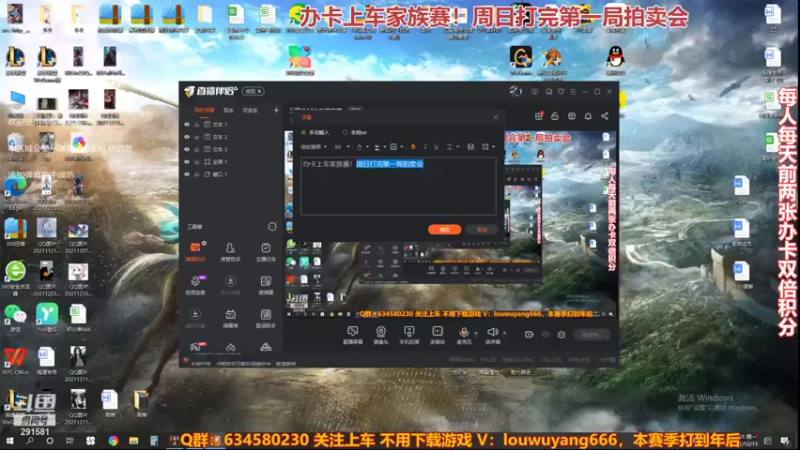Screen dimensions: 800x450
Task: Expand the microphone options arrow
Action: click(476, 333)
